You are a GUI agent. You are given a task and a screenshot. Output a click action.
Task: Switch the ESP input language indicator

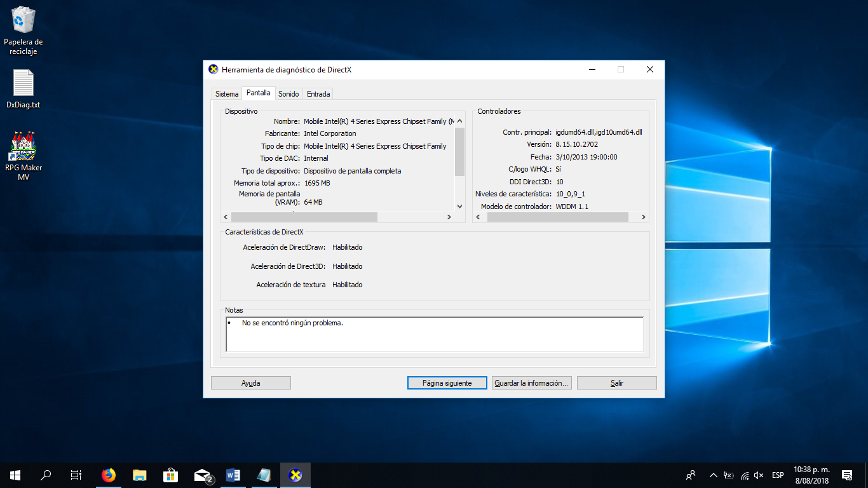coord(778,475)
